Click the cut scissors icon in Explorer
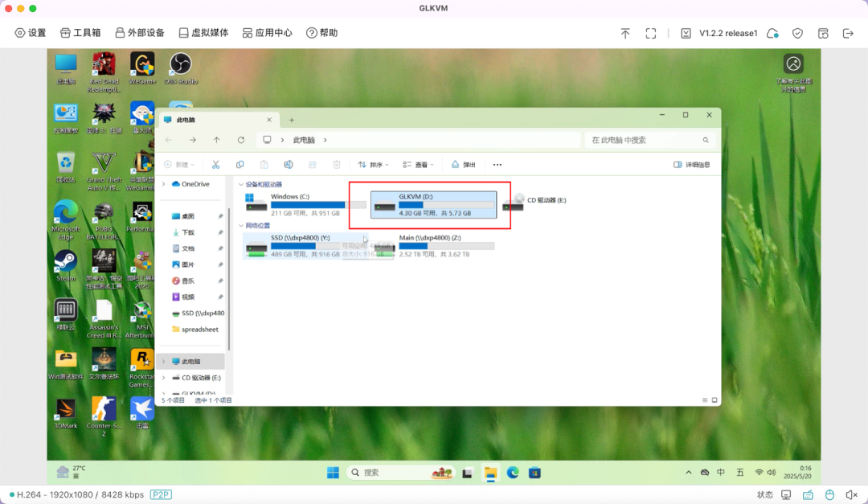This screenshot has width=868, height=504. click(215, 165)
